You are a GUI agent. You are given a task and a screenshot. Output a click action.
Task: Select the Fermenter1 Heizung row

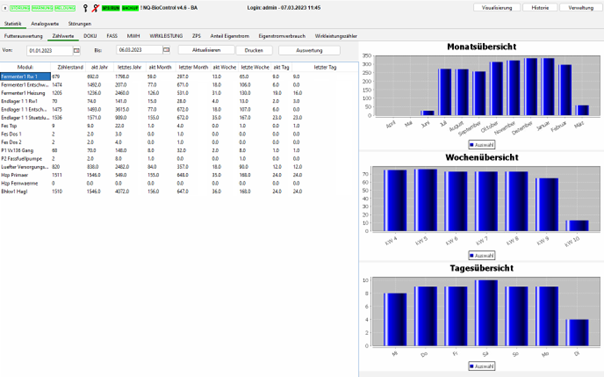pos(179,93)
